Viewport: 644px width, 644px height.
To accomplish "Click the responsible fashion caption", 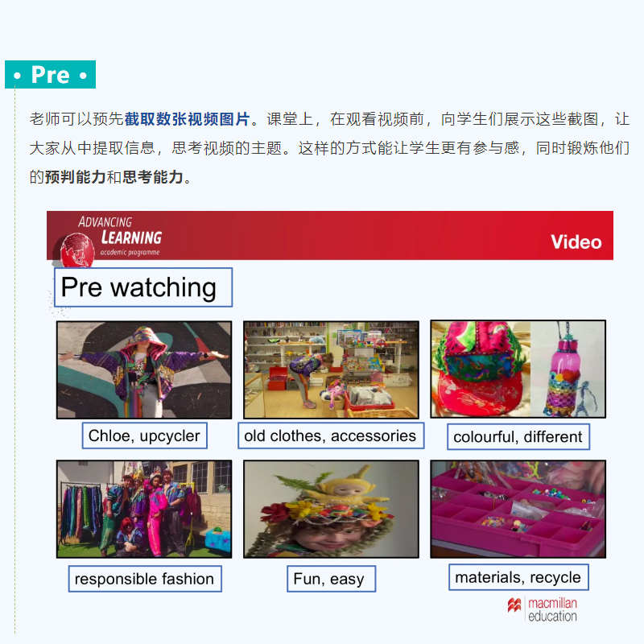I will (x=145, y=579).
